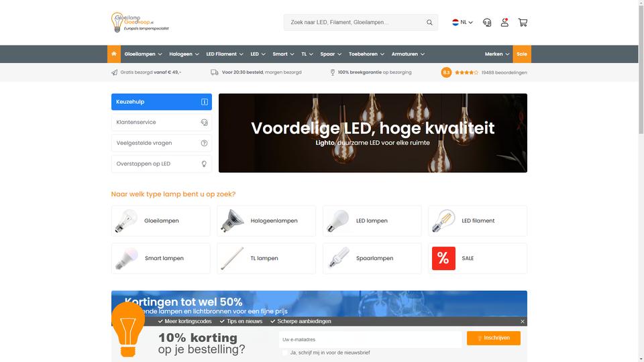Click the Veelgestelde vragen question mark icon

[204, 143]
